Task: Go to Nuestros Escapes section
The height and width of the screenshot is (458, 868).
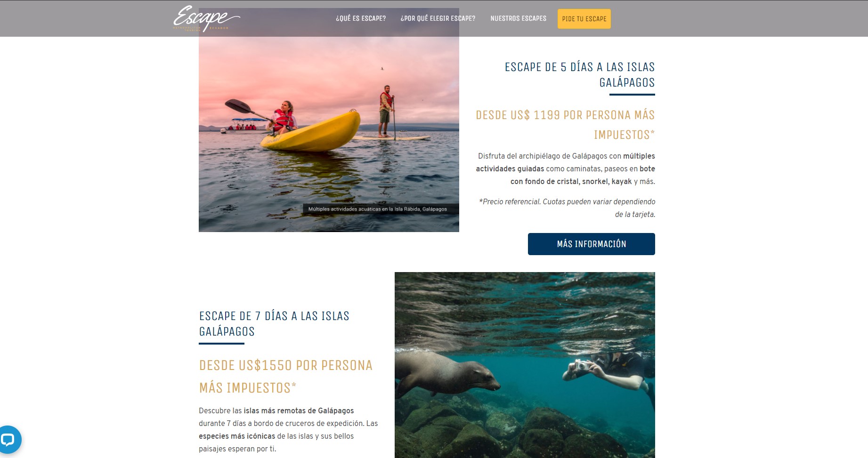Action: pyautogui.click(x=518, y=18)
